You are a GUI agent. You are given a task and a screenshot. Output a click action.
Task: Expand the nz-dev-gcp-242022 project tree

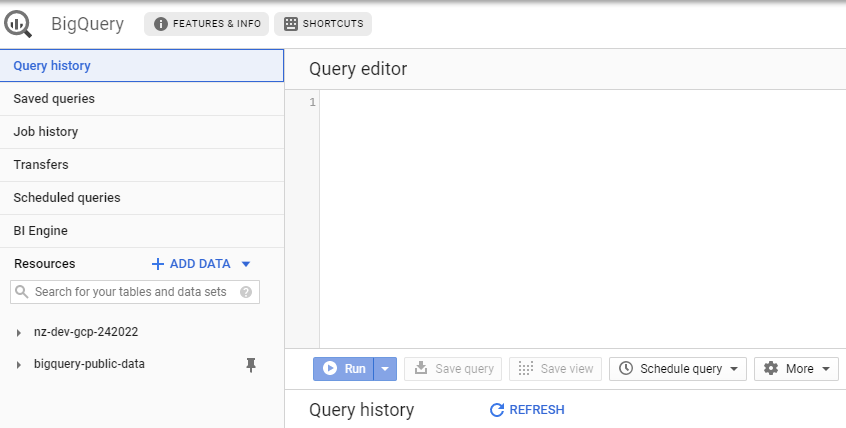click(x=19, y=332)
